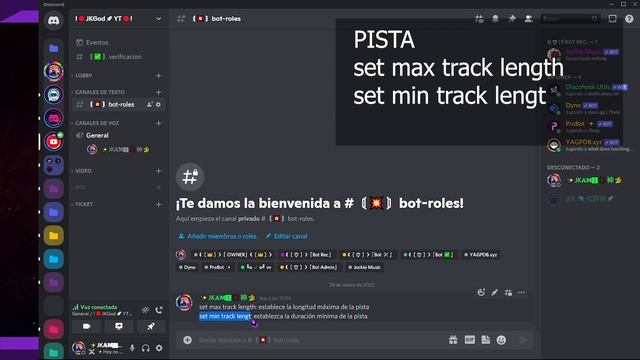Click the Jockie Music role pill
The width and height of the screenshot is (640, 360).
364,267
